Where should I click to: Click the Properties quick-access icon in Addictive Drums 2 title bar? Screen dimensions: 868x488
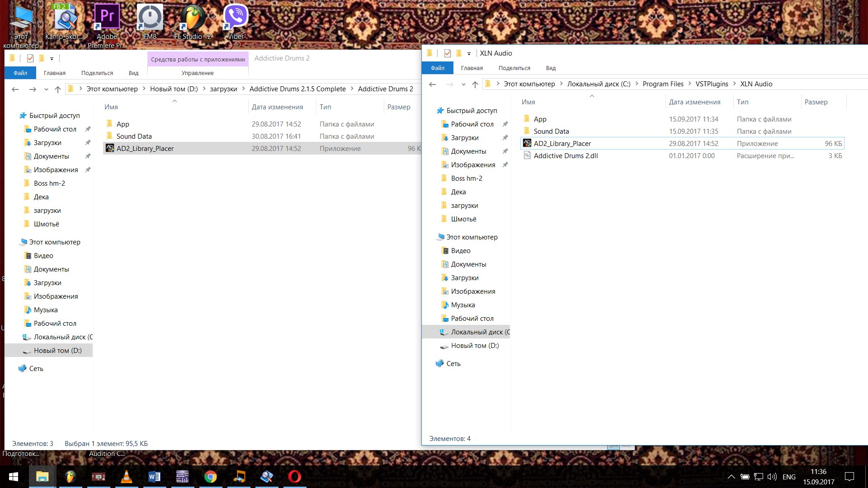pos(30,58)
